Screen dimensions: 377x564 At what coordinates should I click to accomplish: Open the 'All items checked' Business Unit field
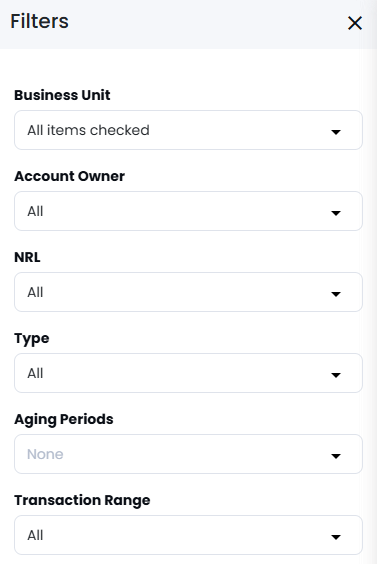[188, 130]
